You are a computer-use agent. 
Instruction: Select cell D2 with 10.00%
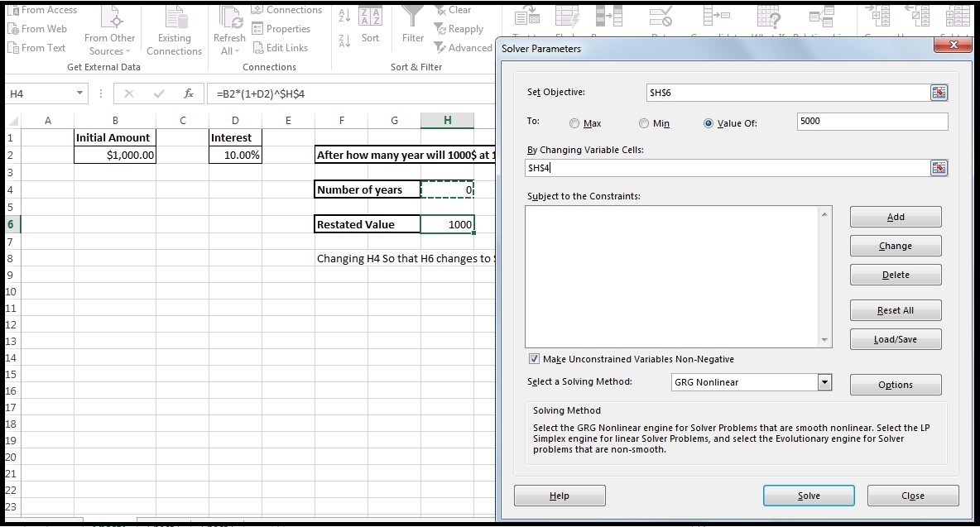235,155
